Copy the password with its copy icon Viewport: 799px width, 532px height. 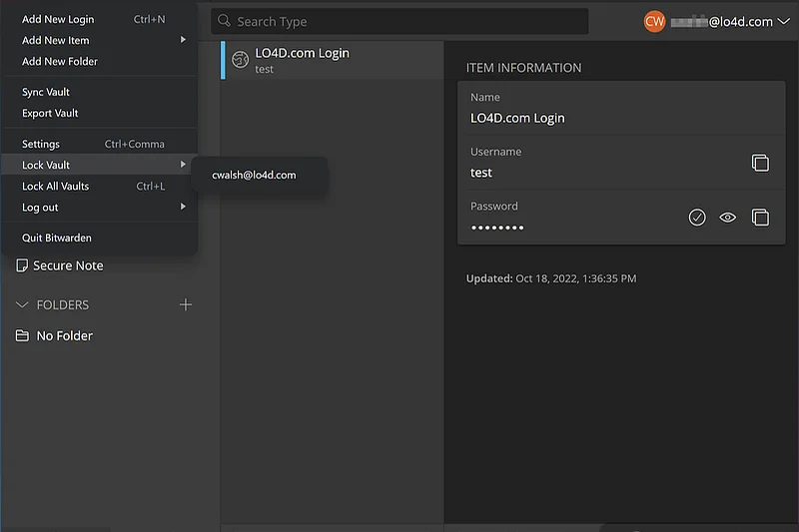coord(760,218)
